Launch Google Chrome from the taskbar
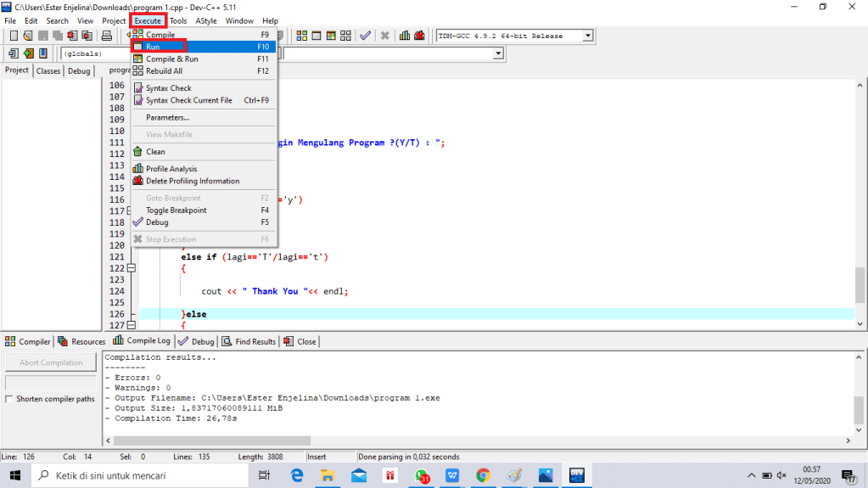The width and height of the screenshot is (868, 488). (483, 475)
